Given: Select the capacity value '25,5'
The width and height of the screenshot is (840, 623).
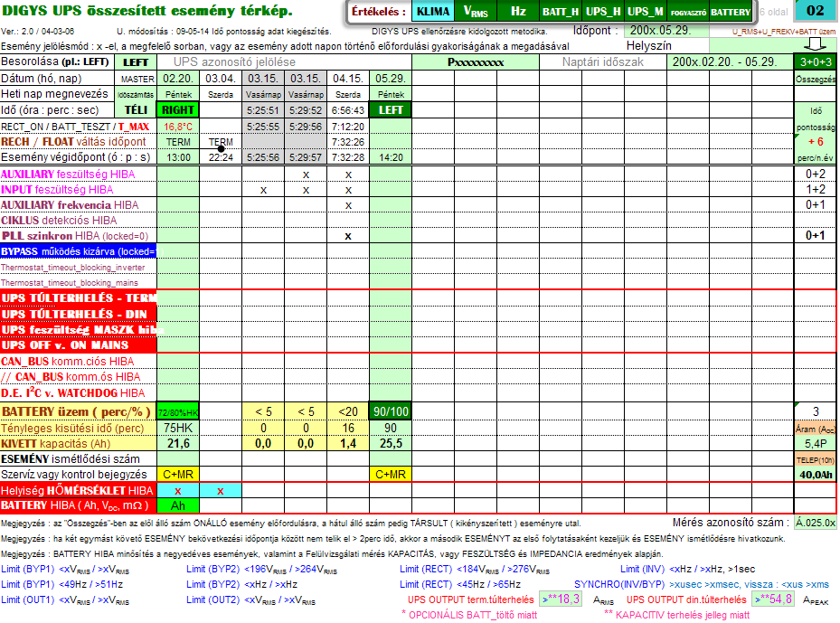Looking at the screenshot, I should 391,444.
